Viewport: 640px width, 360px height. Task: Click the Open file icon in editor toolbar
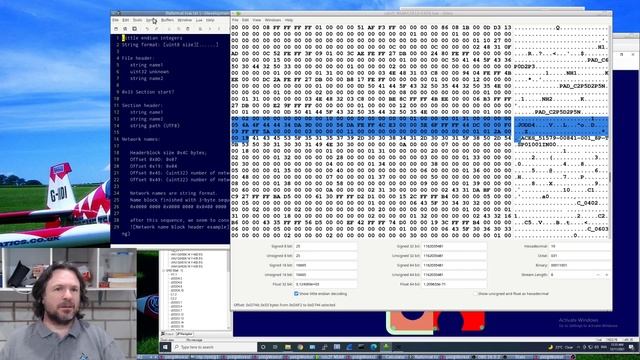point(116,29)
